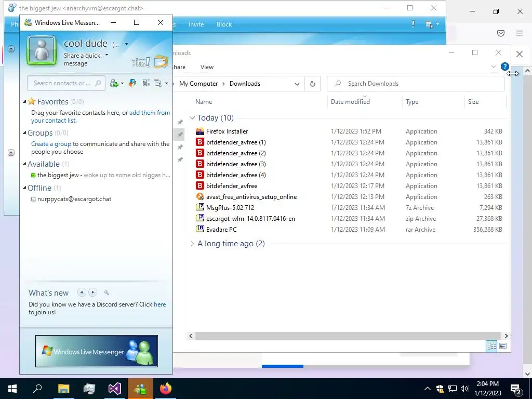Click the Messenger profile avatar picture
This screenshot has width=532, height=399.
pyautogui.click(x=42, y=50)
